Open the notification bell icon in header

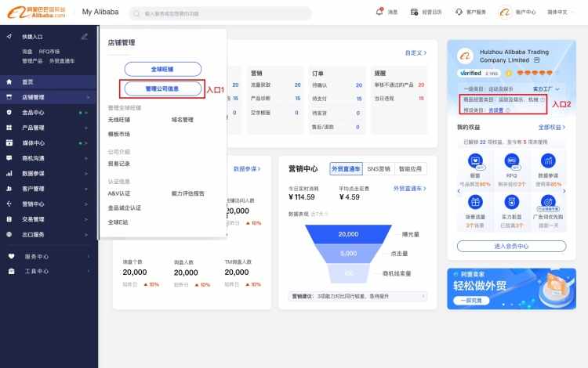[379, 12]
